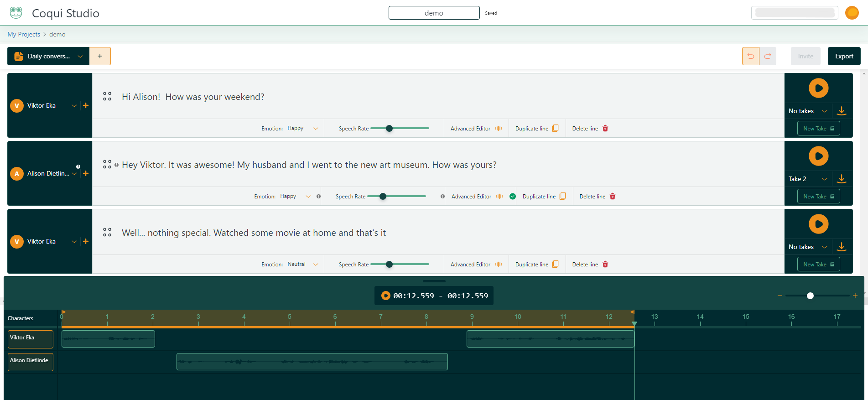The height and width of the screenshot is (400, 868).
Task: Grab the drag handle of the first line
Action: [107, 96]
